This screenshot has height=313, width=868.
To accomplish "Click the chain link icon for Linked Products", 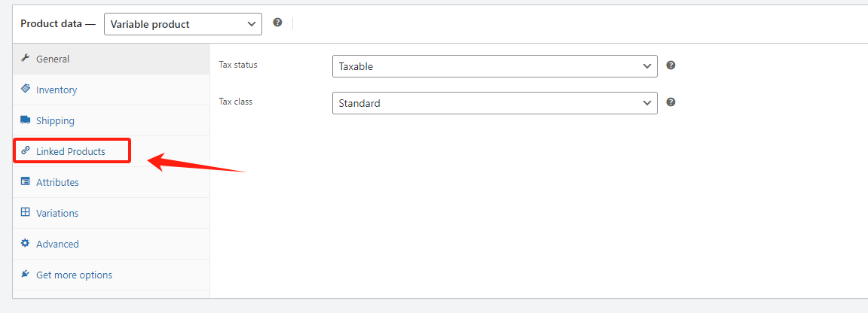I will tap(26, 150).
